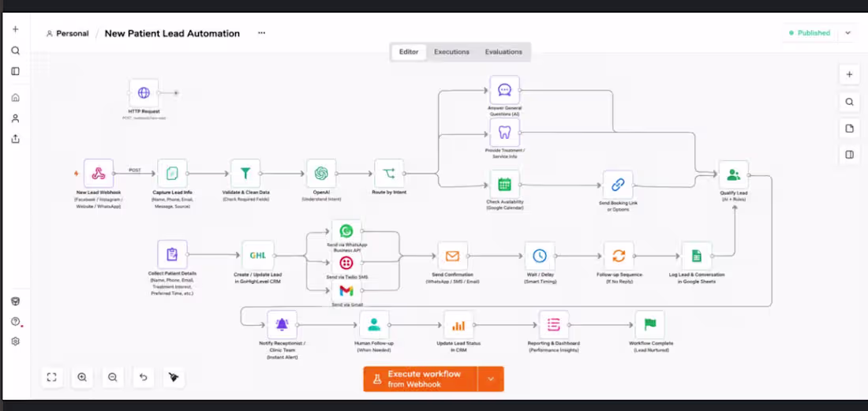Undo with the canvas arrow button
This screenshot has height=411, width=868.
click(144, 377)
